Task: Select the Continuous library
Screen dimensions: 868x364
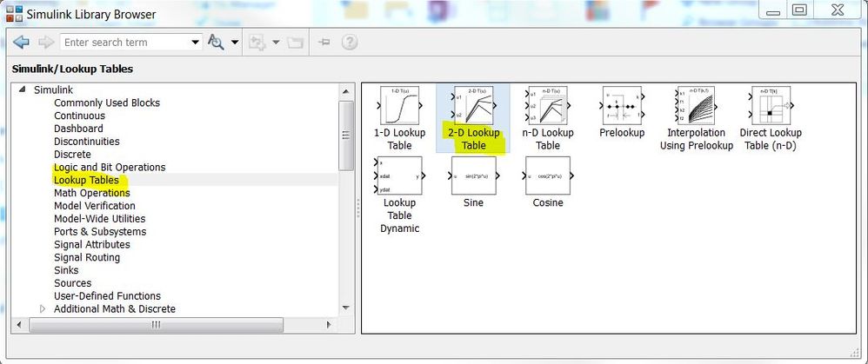Action: 79,116
